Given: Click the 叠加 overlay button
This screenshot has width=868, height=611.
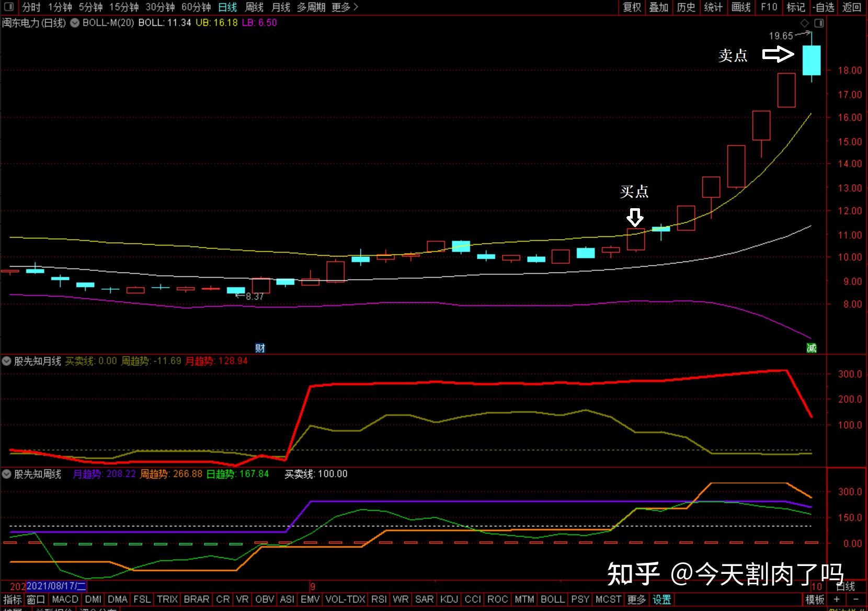Looking at the screenshot, I should [659, 7].
